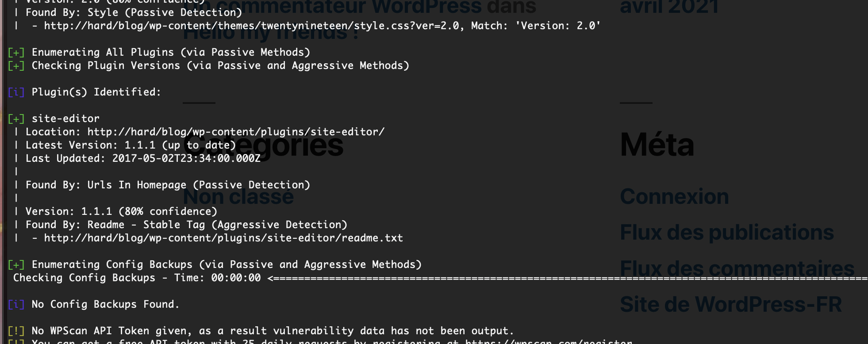Click the twentynineteen style.css URL

pyautogui.click(x=251, y=26)
